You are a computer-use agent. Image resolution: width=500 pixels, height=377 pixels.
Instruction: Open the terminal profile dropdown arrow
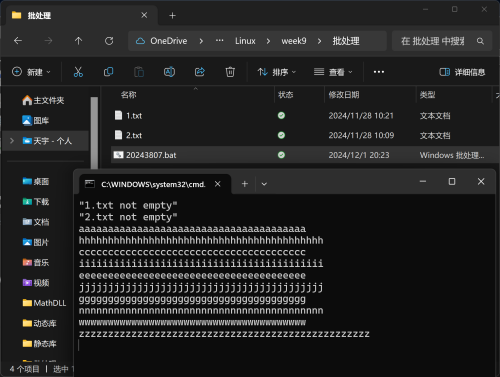(x=264, y=184)
